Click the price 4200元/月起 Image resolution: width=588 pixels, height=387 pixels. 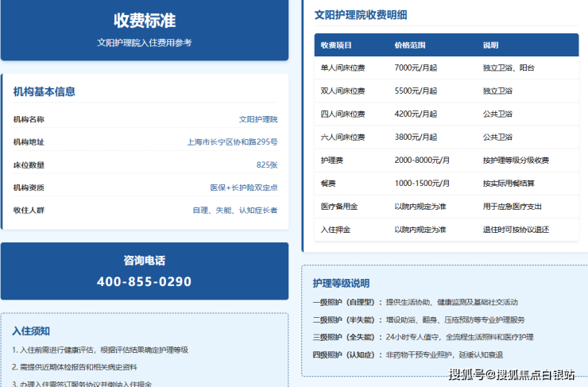click(416, 114)
